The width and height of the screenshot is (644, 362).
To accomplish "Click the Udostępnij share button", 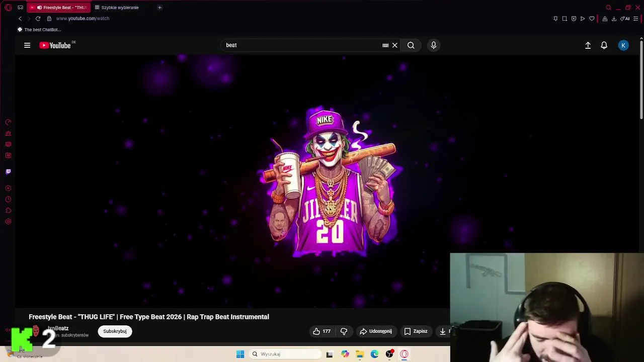I will pos(376,331).
